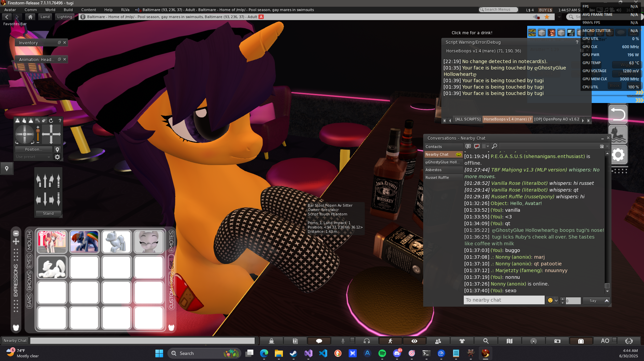Screen dimensions: 644x361
Task: Open the Snapshot camera button
Action: (x=557, y=341)
